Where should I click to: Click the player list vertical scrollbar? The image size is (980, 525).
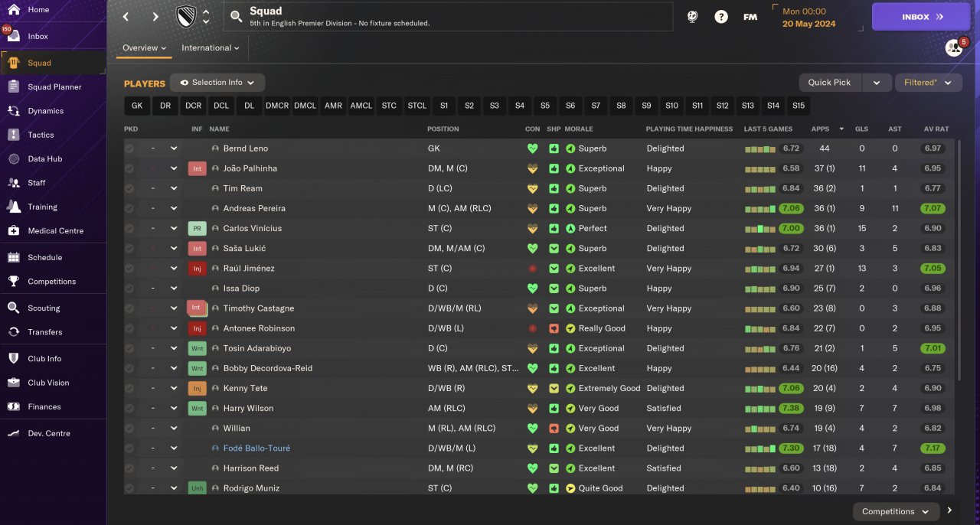958,260
